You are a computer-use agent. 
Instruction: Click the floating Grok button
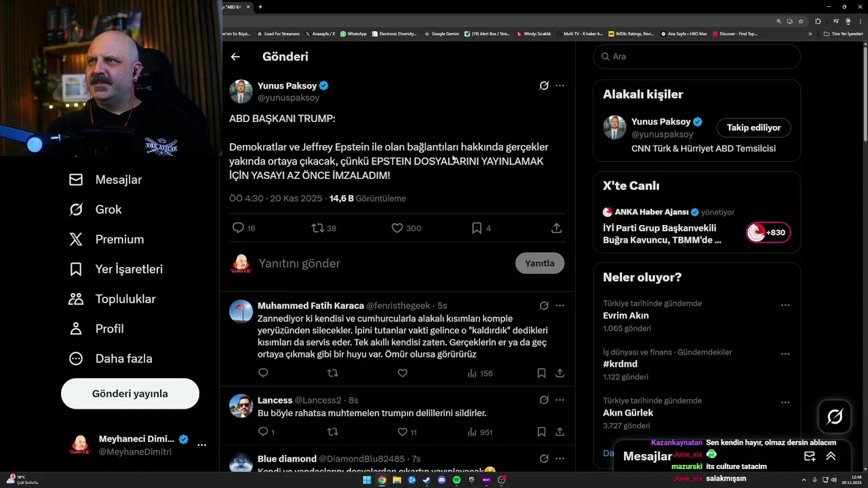click(x=835, y=417)
